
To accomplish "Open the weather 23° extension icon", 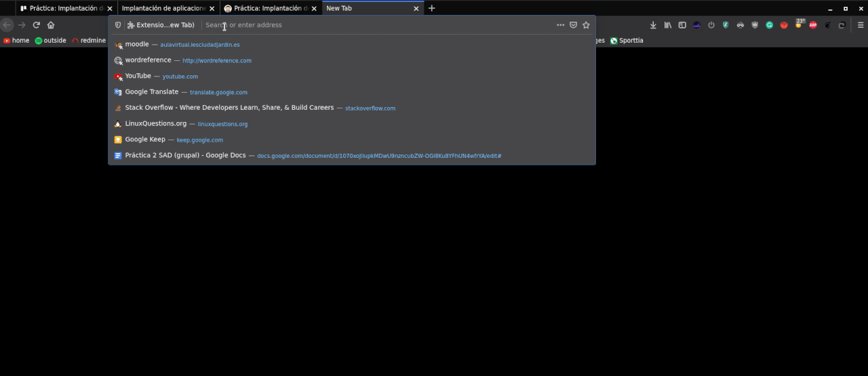I will coord(799,24).
